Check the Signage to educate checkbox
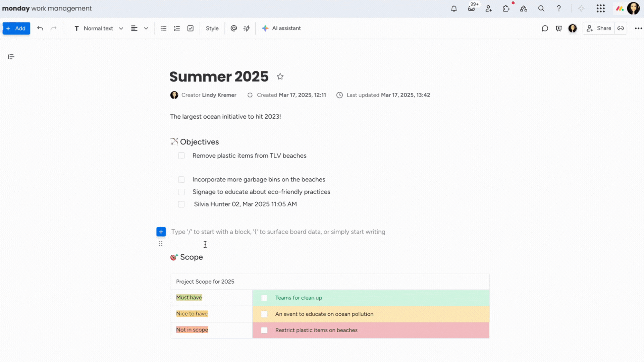Image resolution: width=644 pixels, height=362 pixels. (181, 192)
